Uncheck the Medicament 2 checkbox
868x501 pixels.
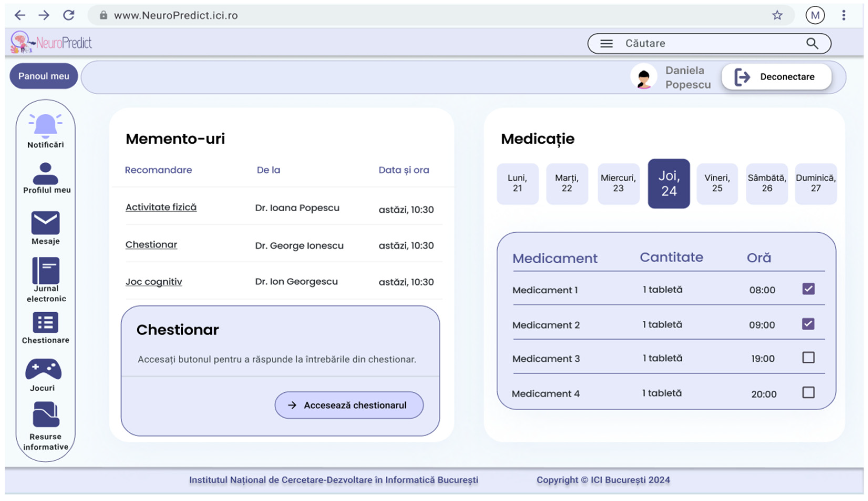click(x=808, y=324)
